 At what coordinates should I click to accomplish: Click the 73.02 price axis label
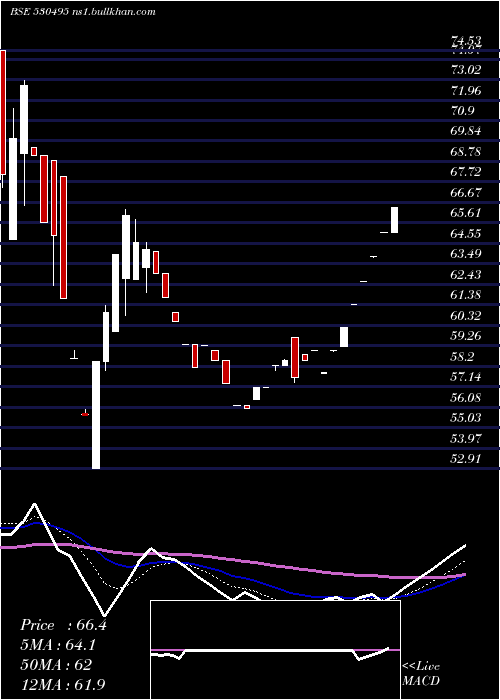[466, 70]
